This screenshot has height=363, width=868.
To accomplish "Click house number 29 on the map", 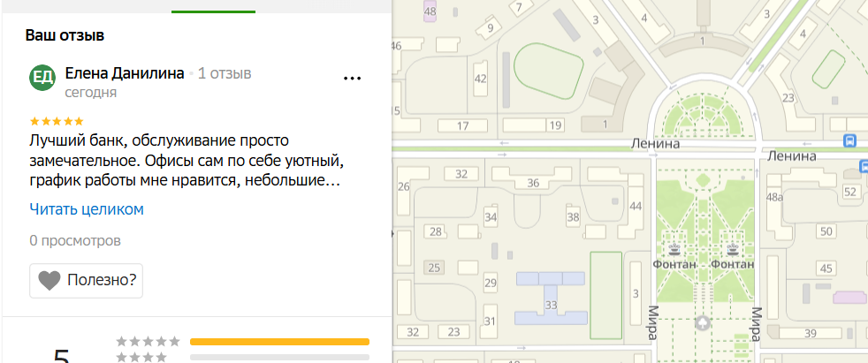I will pos(490,284).
